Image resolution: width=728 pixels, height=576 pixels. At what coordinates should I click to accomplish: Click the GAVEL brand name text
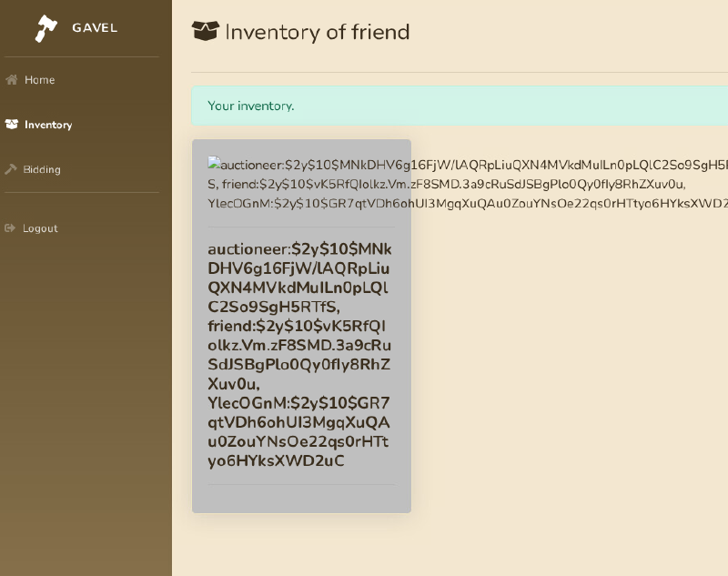tap(95, 27)
